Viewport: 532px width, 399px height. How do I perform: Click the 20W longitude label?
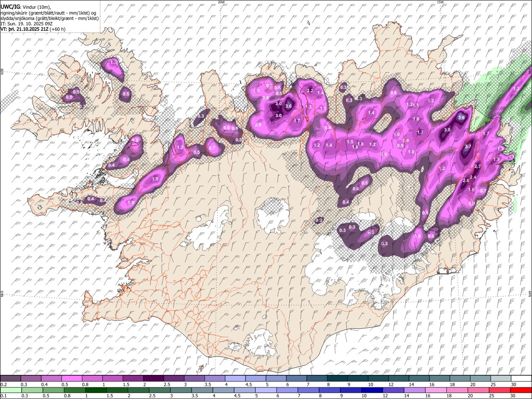point(221,2)
